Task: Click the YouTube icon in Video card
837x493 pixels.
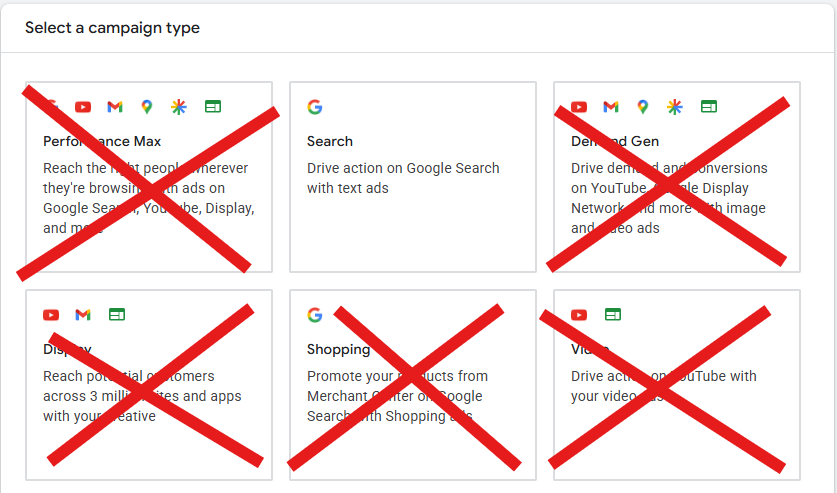Action: click(x=579, y=315)
